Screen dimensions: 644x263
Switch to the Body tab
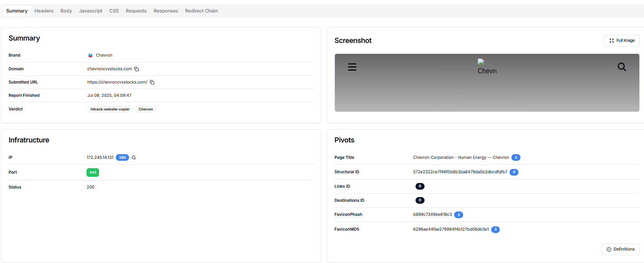click(x=66, y=11)
